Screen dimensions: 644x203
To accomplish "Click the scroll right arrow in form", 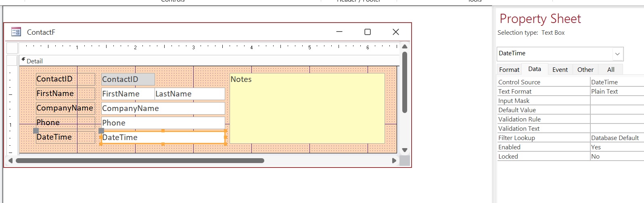I will pos(394,161).
